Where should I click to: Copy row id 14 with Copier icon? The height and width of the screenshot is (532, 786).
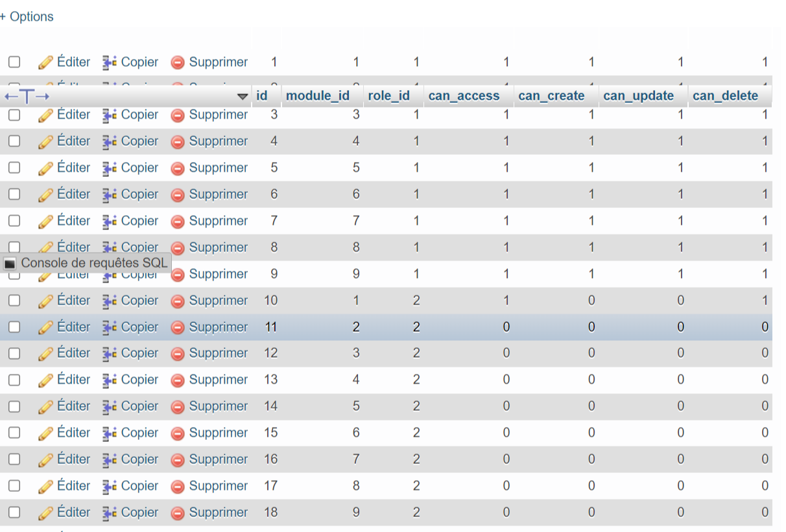click(x=110, y=406)
